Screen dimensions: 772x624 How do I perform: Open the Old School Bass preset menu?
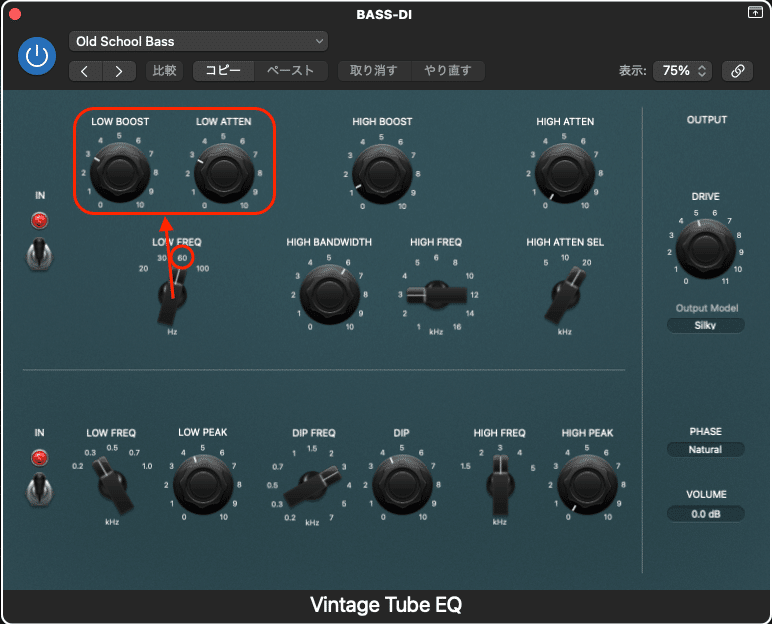pos(198,41)
